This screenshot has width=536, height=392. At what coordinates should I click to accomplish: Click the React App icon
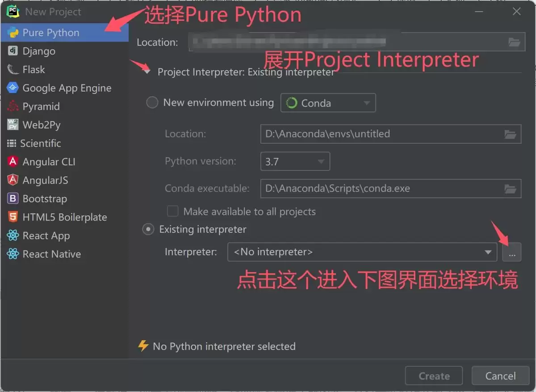pyautogui.click(x=13, y=235)
